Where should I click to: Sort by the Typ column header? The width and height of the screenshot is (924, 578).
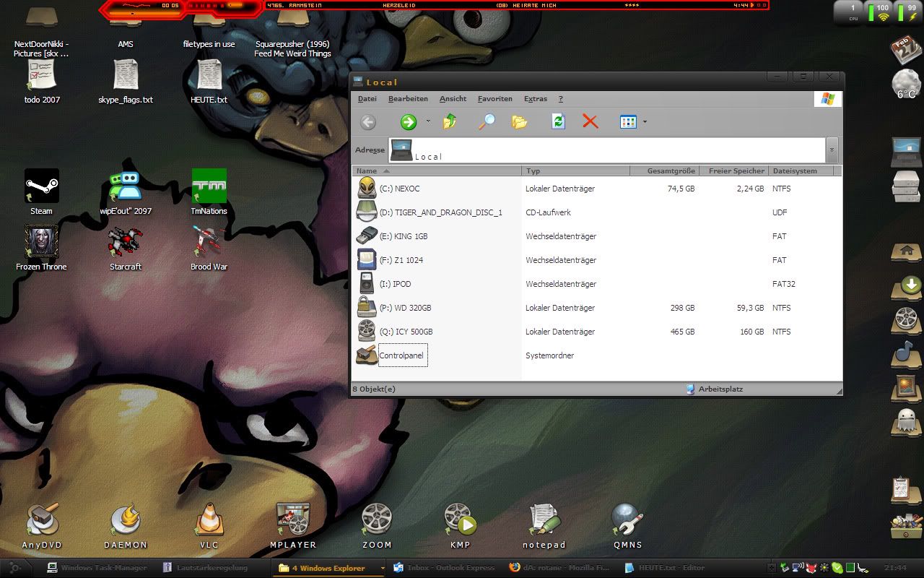(575, 171)
